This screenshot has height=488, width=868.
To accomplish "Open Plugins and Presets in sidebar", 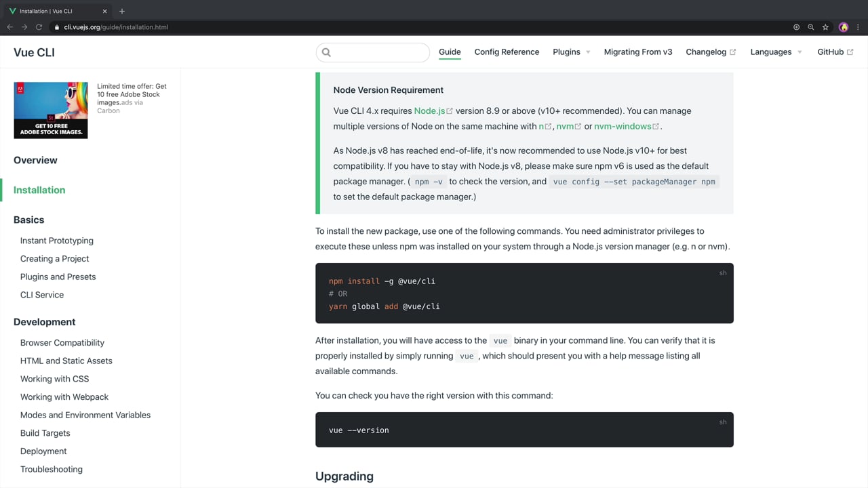I will pyautogui.click(x=58, y=277).
